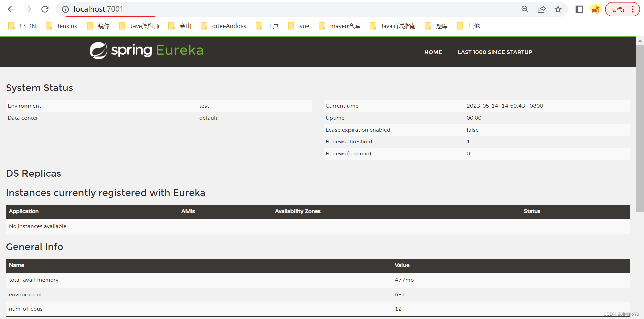Click the browser forward arrow
Viewport: 644px width, 319px height.
tap(28, 9)
